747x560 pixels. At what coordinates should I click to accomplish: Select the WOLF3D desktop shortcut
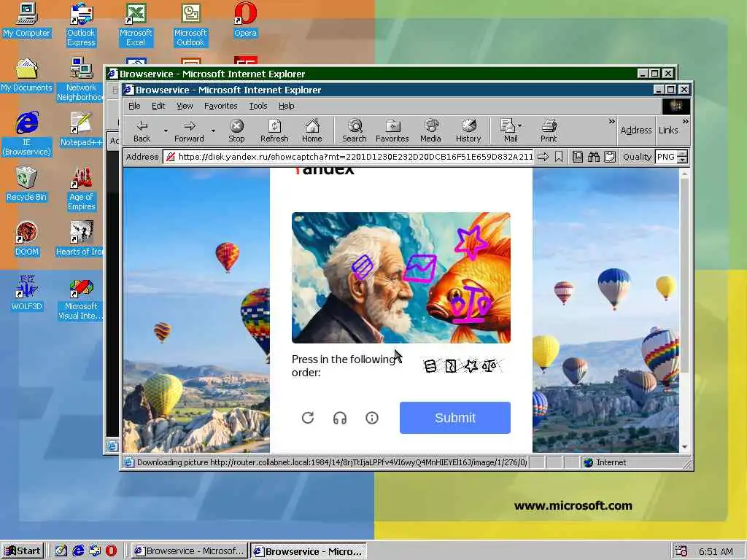click(x=27, y=293)
